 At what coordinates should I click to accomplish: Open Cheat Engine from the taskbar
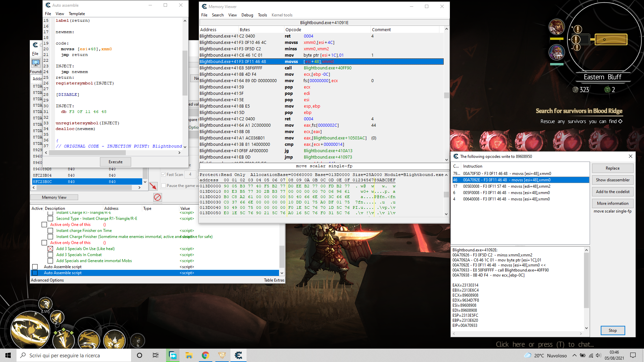[x=238, y=355]
